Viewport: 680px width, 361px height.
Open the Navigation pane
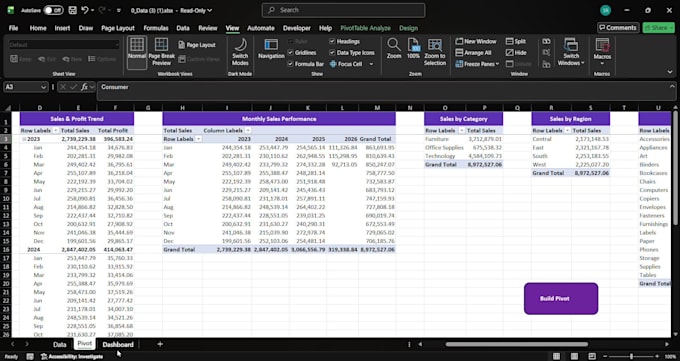(271, 49)
